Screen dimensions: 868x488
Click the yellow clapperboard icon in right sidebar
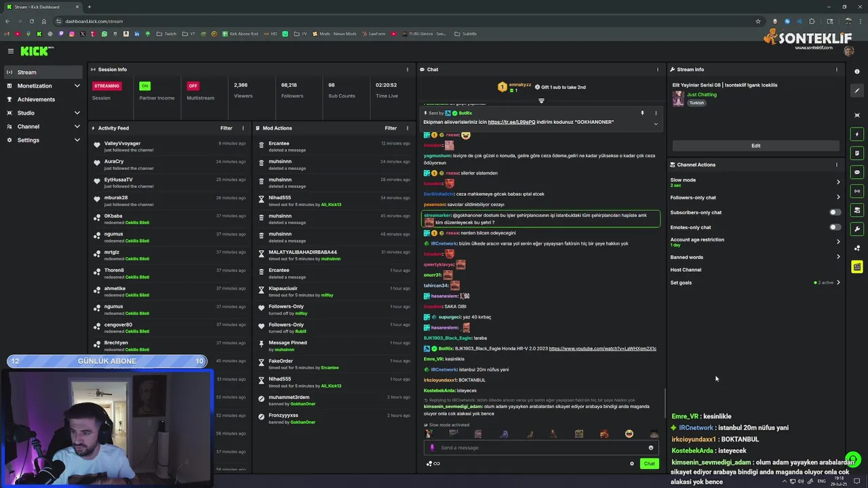(x=857, y=267)
